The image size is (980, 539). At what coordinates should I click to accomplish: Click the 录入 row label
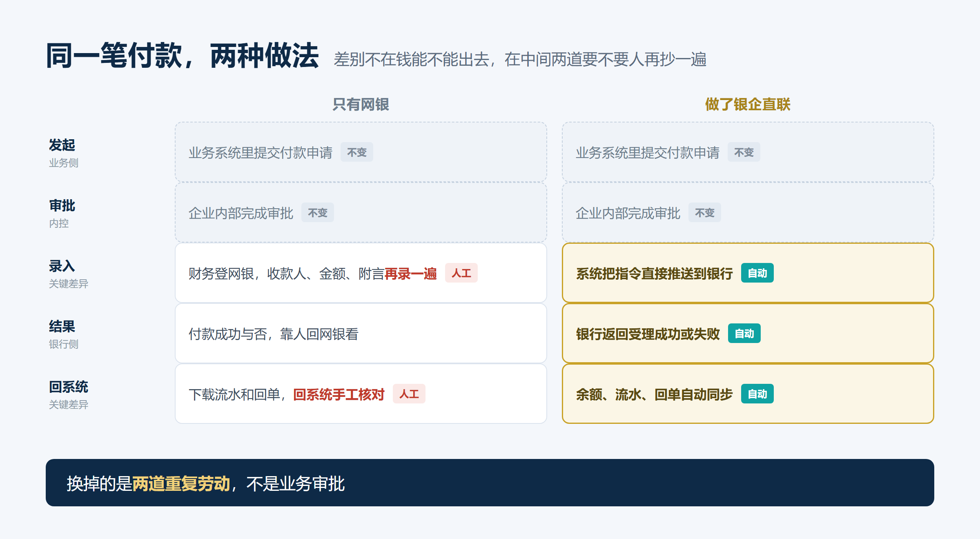pos(62,266)
